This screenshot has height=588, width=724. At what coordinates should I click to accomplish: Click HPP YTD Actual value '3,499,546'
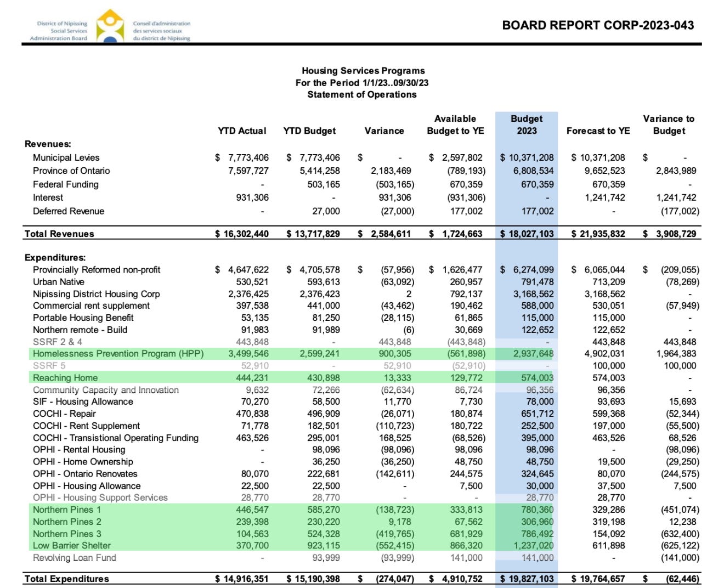click(x=248, y=354)
